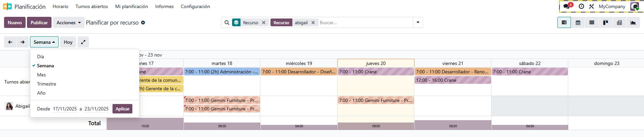This screenshot has height=137, width=644.
Task: Open the Acciones dropdown
Action: click(x=69, y=23)
